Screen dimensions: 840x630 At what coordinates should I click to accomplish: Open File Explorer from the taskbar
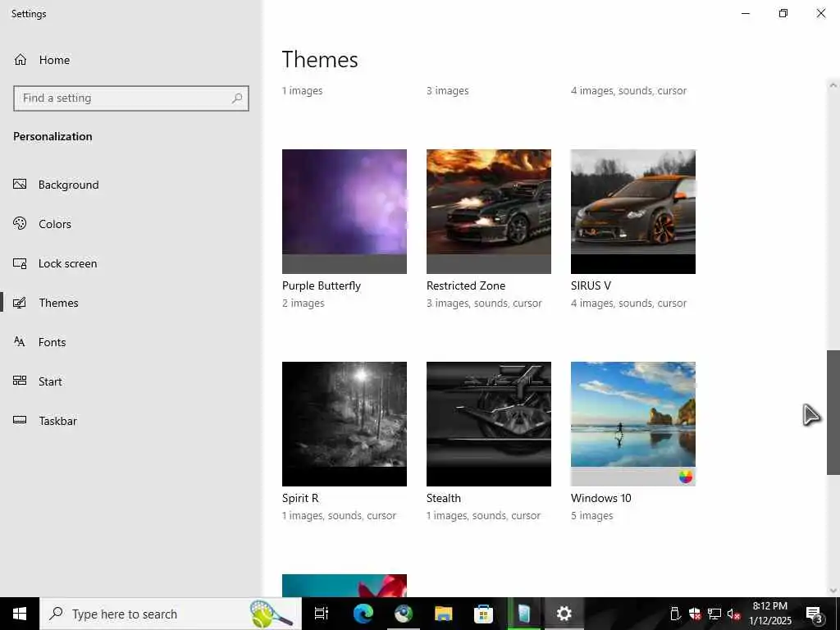click(444, 614)
